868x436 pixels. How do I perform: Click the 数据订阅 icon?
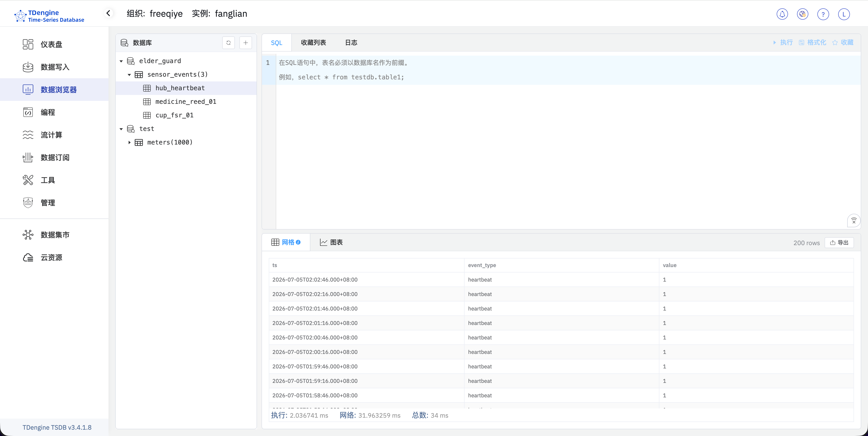click(x=28, y=157)
